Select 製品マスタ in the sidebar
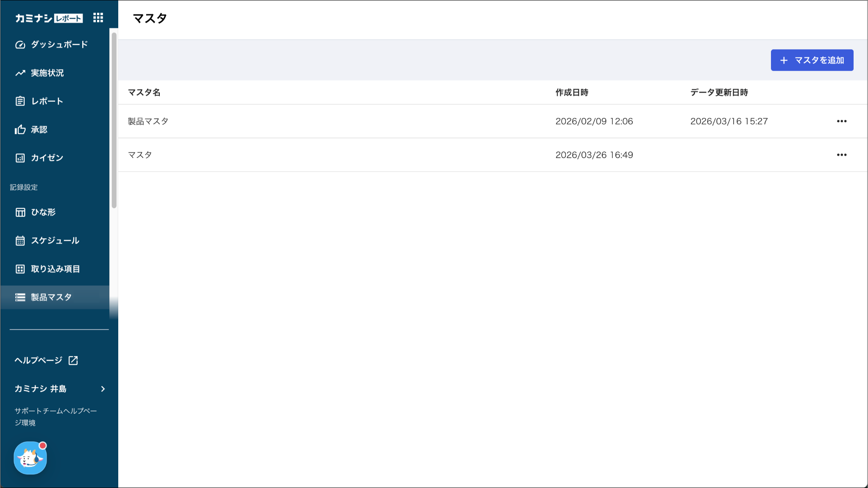Image resolution: width=868 pixels, height=488 pixels. pyautogui.click(x=51, y=297)
